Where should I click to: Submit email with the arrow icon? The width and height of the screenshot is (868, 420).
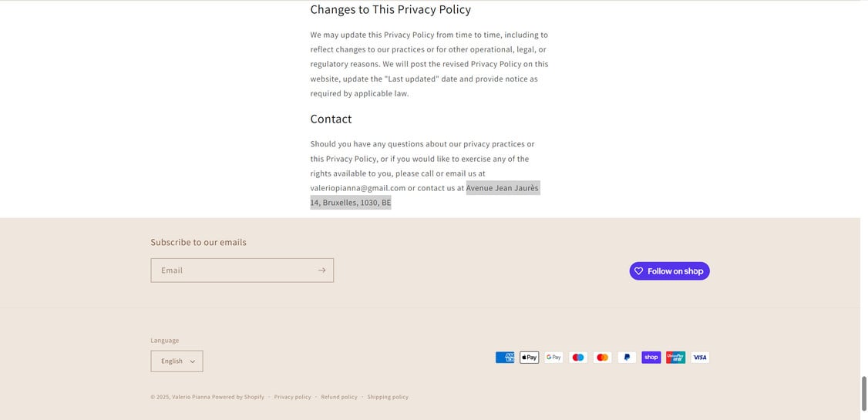tap(321, 270)
